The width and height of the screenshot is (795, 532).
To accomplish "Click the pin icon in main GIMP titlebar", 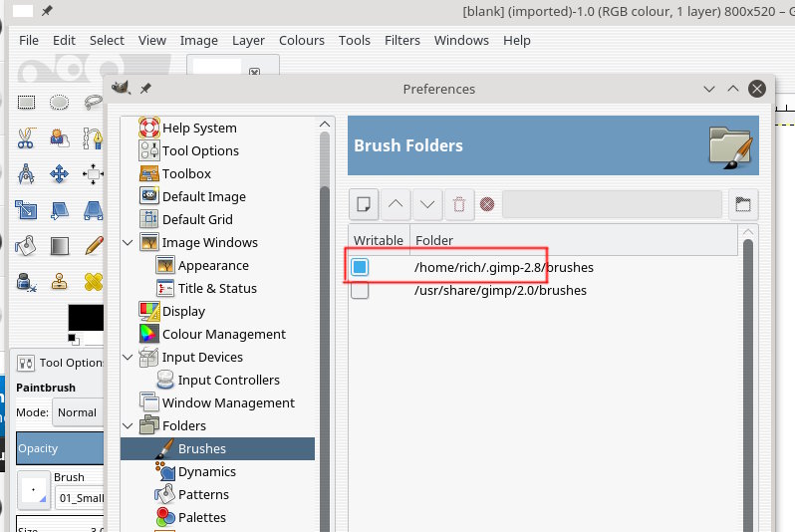I will [47, 11].
